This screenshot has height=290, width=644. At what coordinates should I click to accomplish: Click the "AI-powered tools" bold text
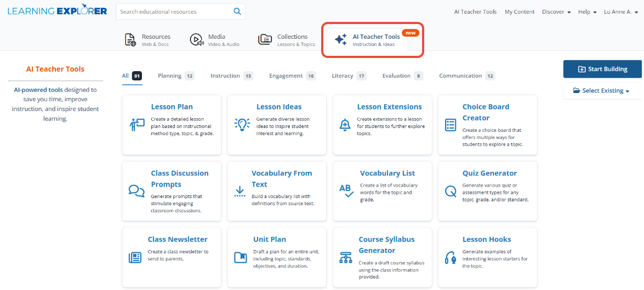point(38,89)
